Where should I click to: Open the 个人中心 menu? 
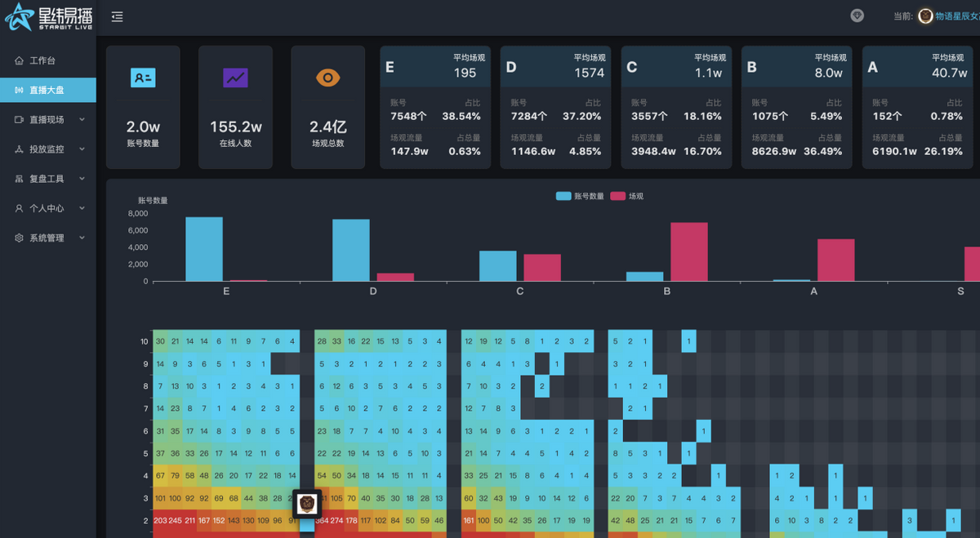point(48,208)
